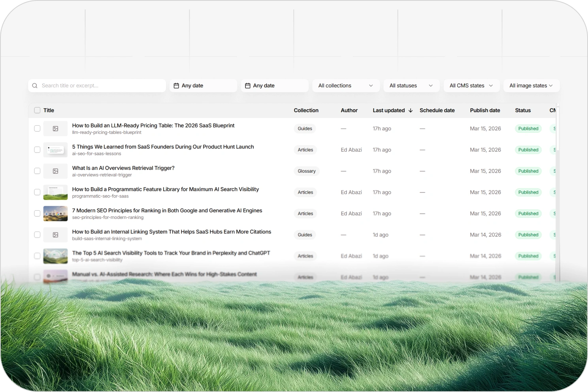
Task: Open the All collections dropdown
Action: (x=345, y=85)
